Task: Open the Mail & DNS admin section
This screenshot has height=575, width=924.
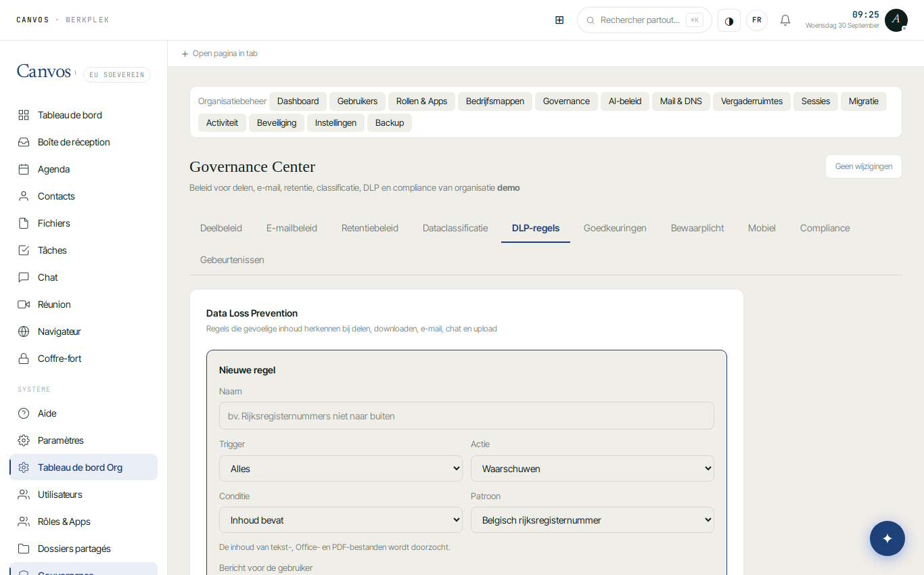Action: 681,101
